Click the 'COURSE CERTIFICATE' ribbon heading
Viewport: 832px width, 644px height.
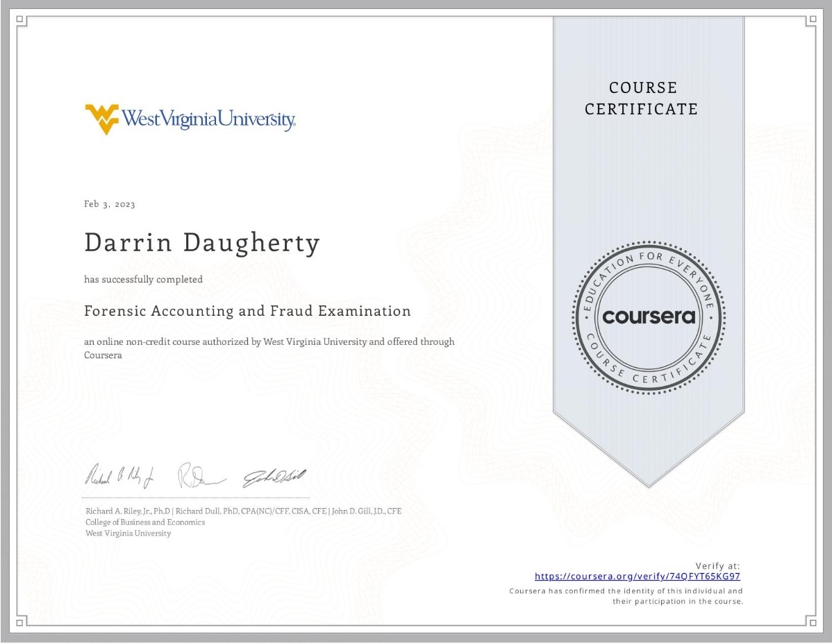(643, 98)
